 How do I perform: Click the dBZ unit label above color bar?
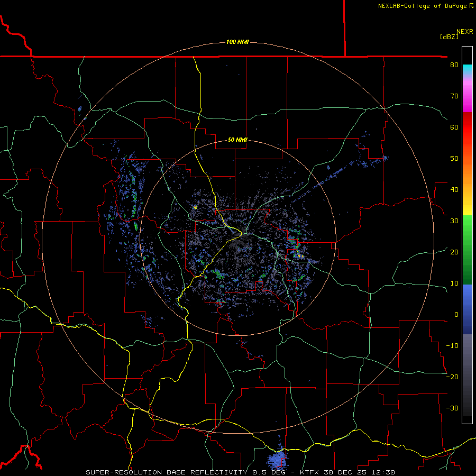449,37
